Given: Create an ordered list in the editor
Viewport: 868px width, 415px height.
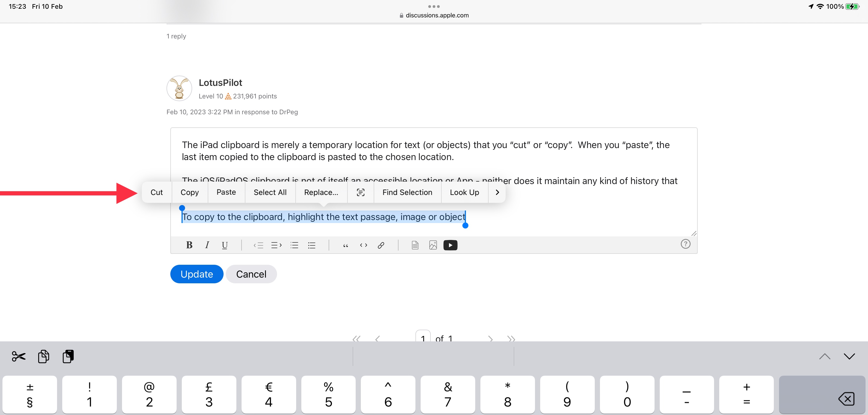Looking at the screenshot, I should tap(294, 245).
